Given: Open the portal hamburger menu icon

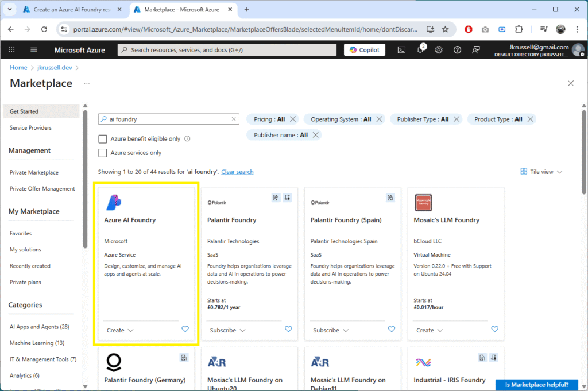Looking at the screenshot, I should pos(33,49).
